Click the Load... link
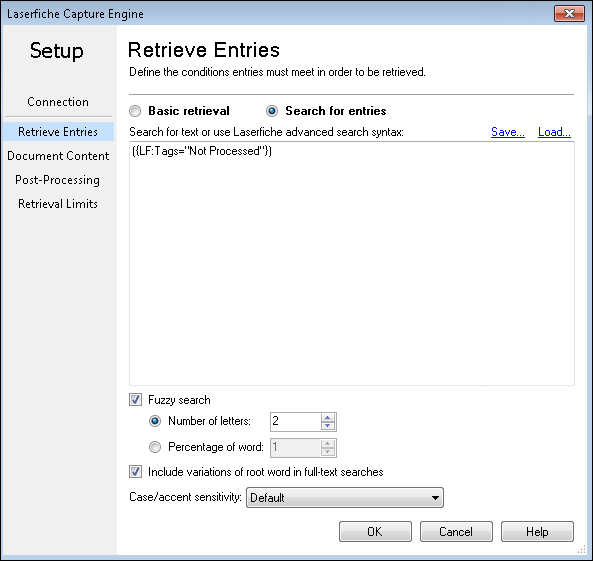593x561 pixels. coord(554,132)
